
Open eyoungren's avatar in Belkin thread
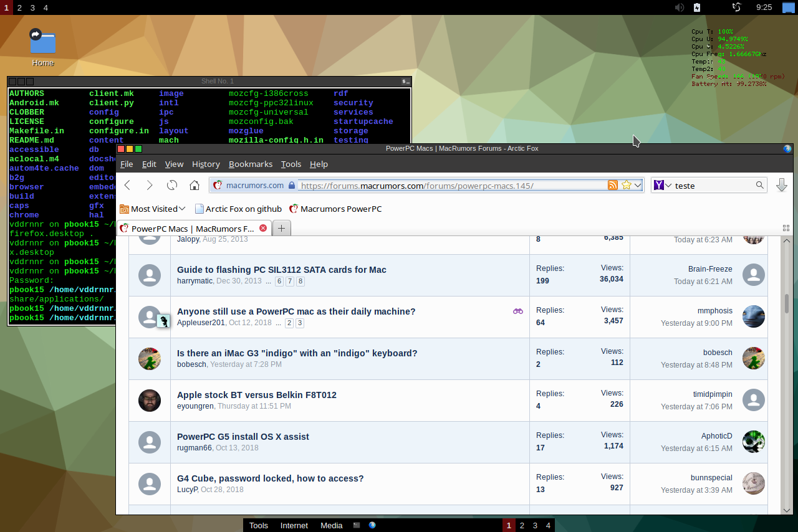pos(149,400)
